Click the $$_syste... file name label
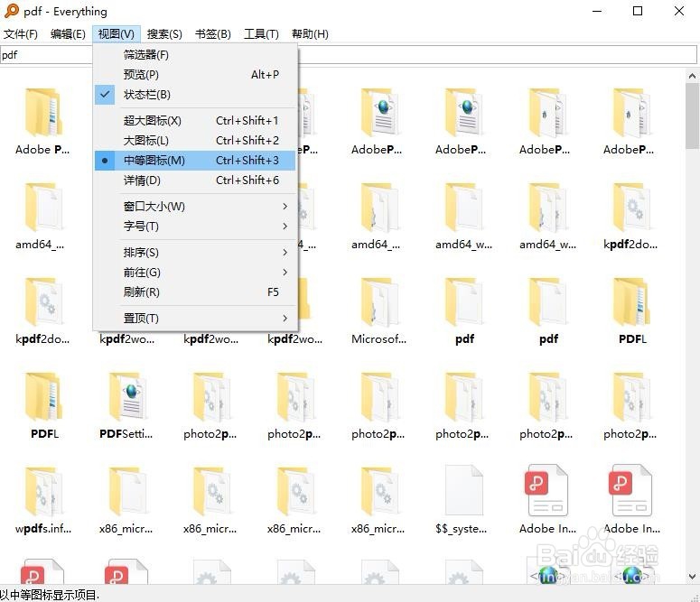Screen dimensions: 700x602 pos(462,529)
